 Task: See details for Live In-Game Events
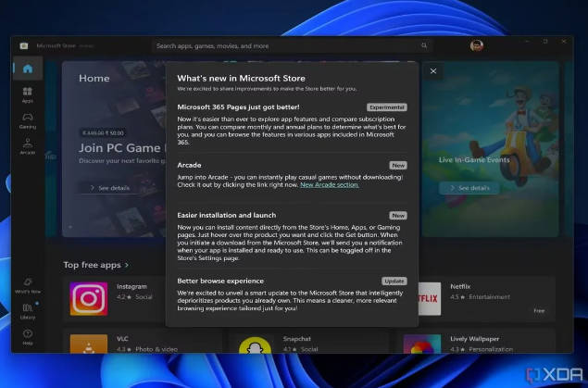click(x=469, y=188)
